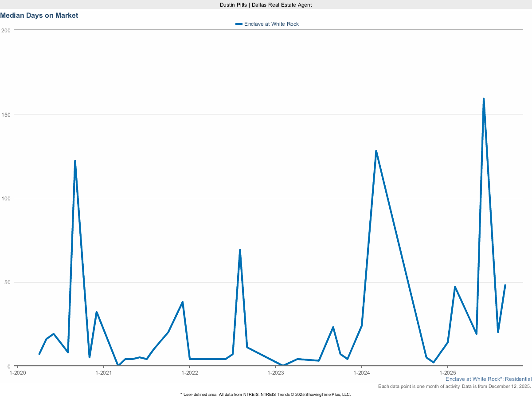Select the highest peak in mid-2025
The height and width of the screenshot is (399, 532).
pyautogui.click(x=483, y=99)
